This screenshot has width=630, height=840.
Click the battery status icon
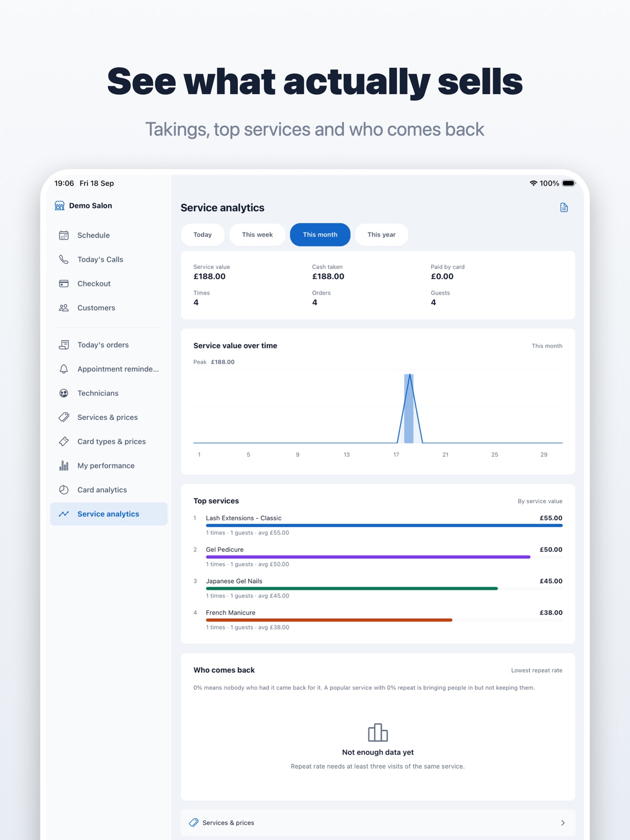tap(569, 184)
